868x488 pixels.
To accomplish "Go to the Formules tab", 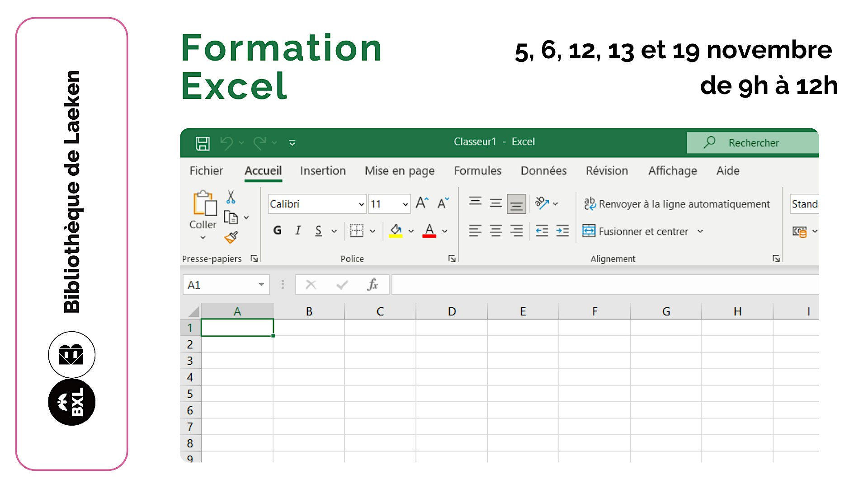I will [x=477, y=171].
